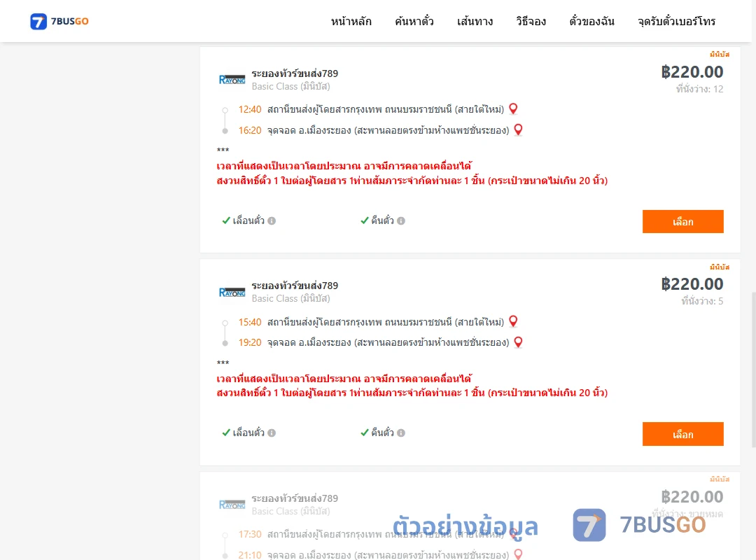The height and width of the screenshot is (560, 756).
Task: Open ตั๋วของฉัน in the navigation
Action: 591,21
